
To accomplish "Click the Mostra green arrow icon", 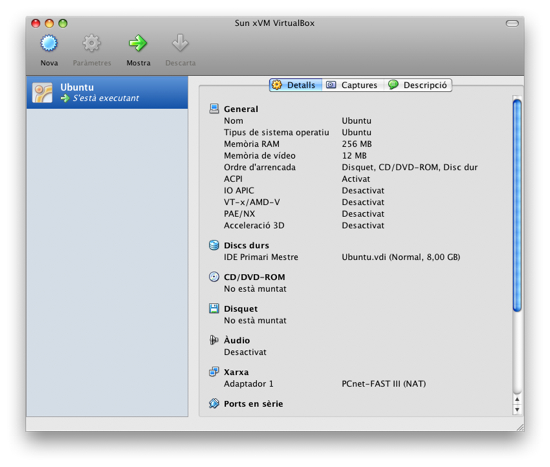I will [138, 43].
